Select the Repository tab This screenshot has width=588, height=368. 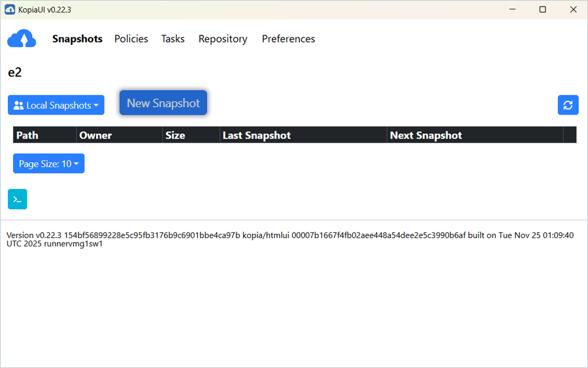point(223,39)
